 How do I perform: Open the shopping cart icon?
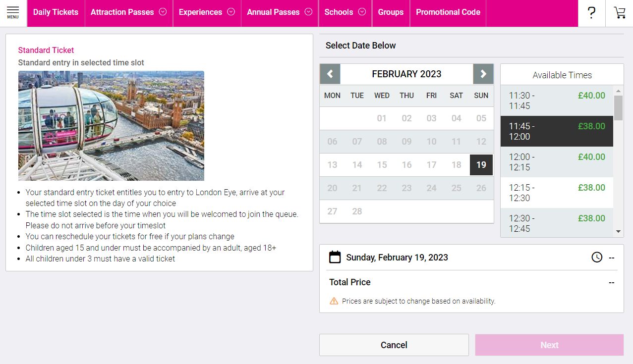620,13
